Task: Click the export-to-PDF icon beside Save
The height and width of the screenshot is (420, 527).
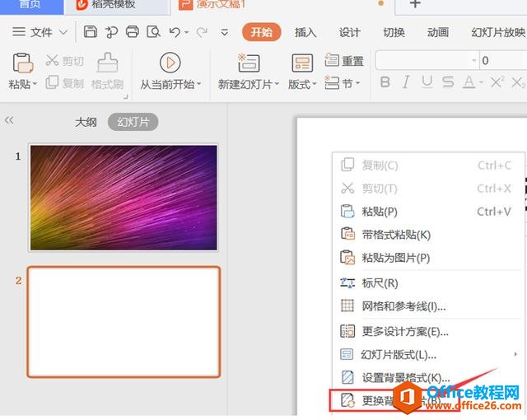Action: click(111, 32)
